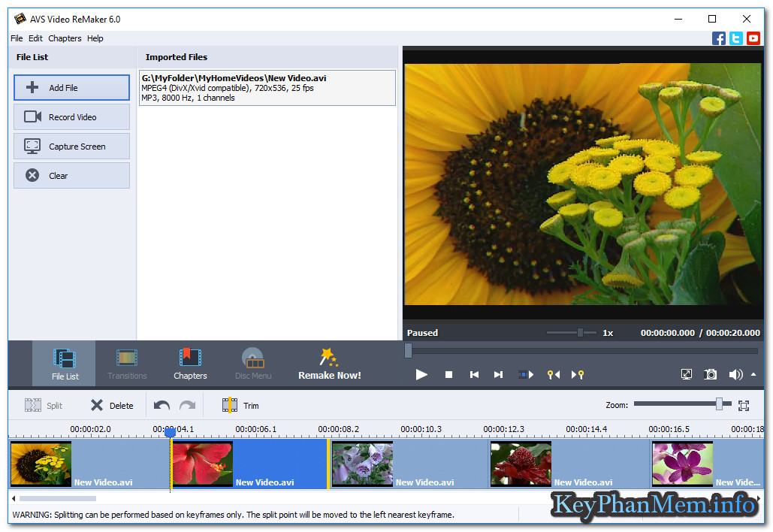Go to next scene icon
773x532 pixels.
(526, 375)
